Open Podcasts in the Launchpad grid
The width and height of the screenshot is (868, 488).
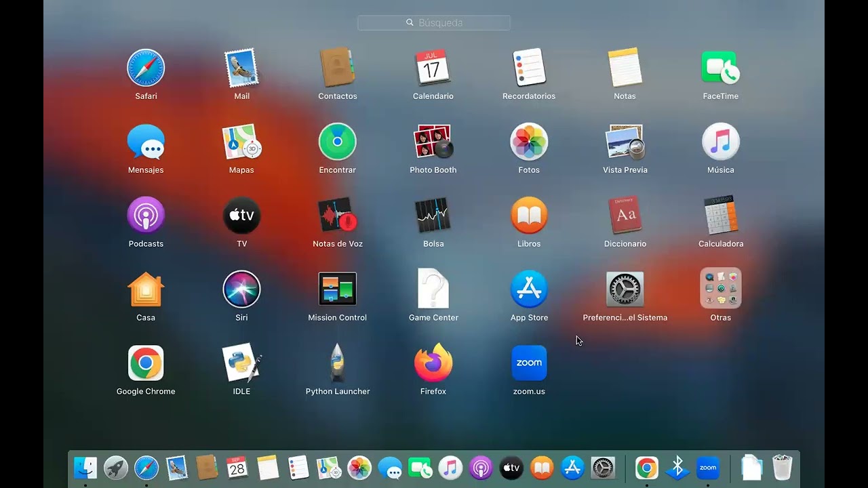click(146, 216)
